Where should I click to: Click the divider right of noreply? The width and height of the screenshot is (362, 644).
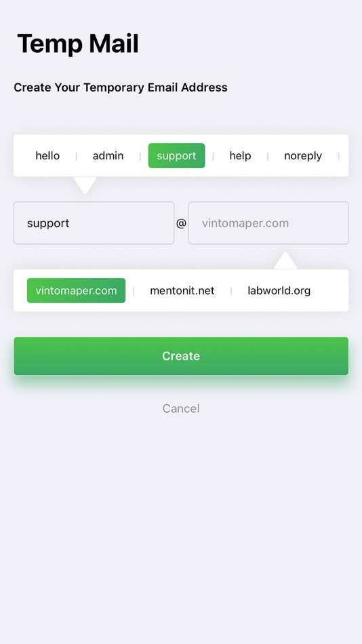(x=338, y=156)
